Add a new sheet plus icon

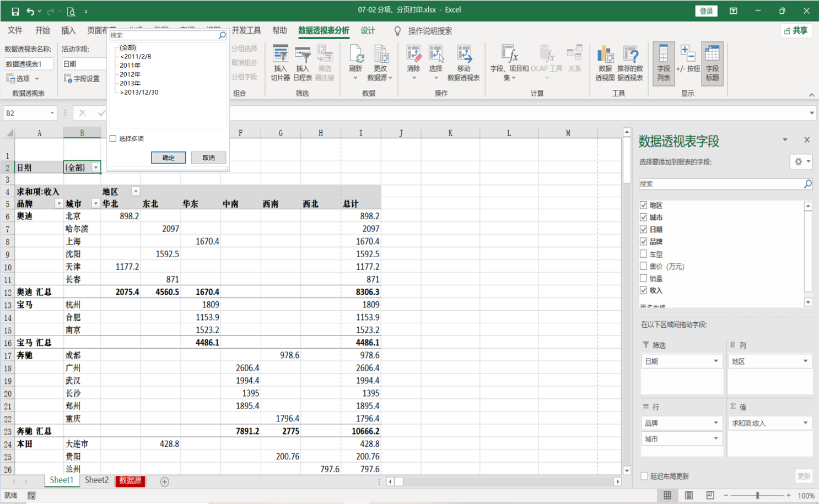point(164,481)
